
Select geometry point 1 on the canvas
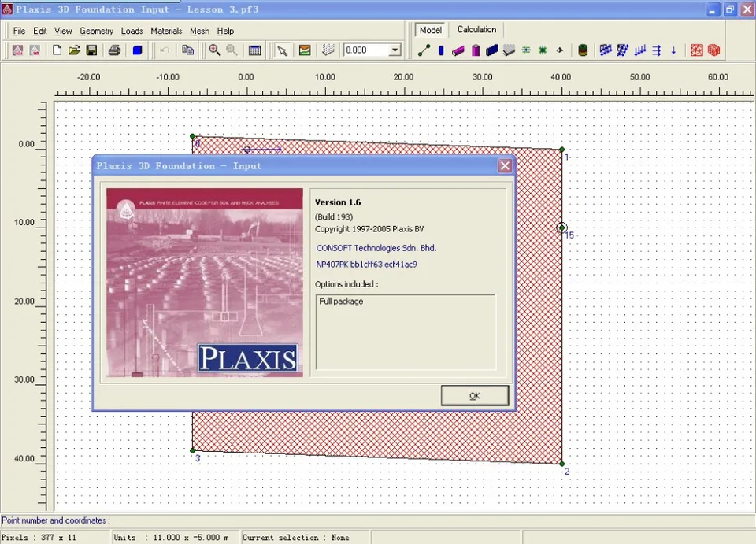[561, 150]
